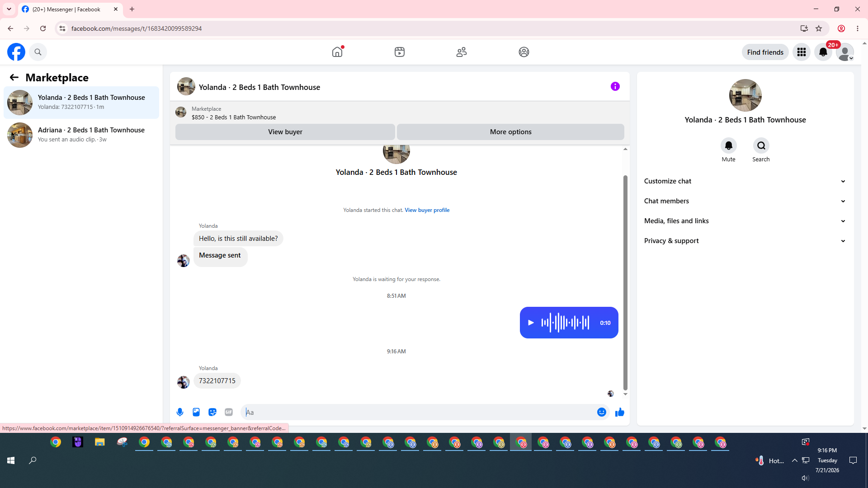Click the back arrow beside Marketplace

[x=14, y=77]
